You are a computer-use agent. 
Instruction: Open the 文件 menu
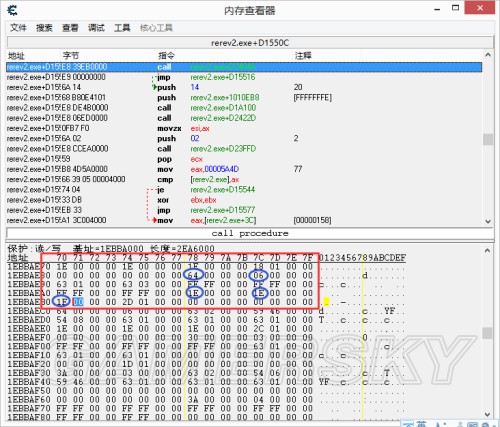(18, 28)
